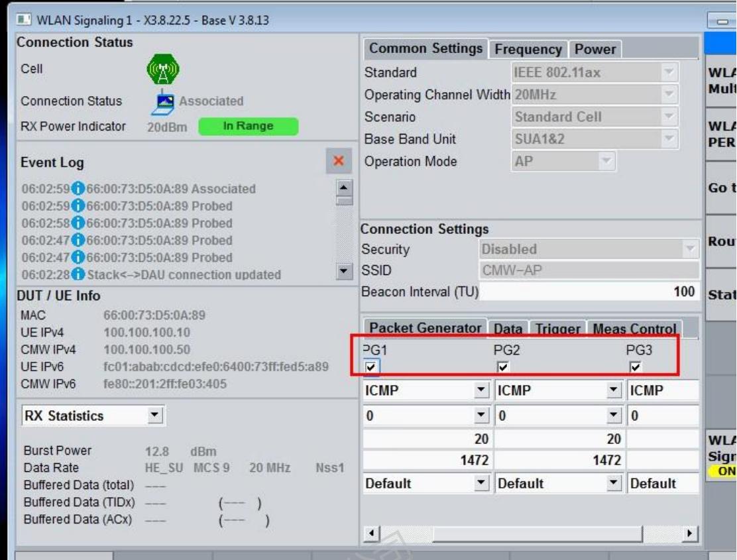Click the SSID field CMW-AP
Image resolution: width=737 pixels, height=560 pixels.
589,270
